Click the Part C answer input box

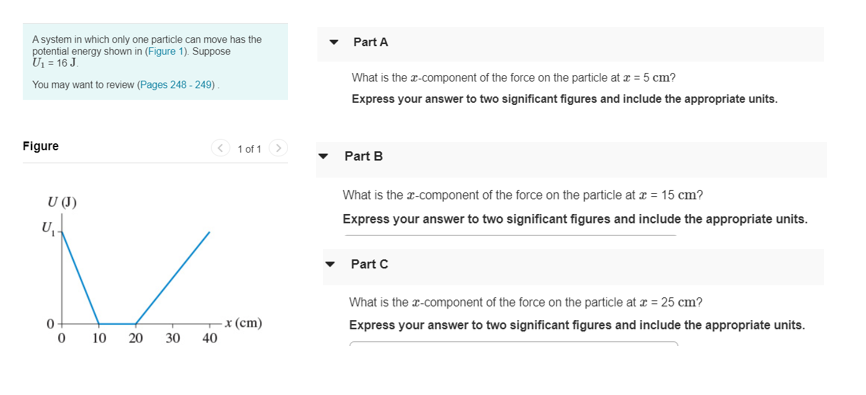tap(514, 344)
